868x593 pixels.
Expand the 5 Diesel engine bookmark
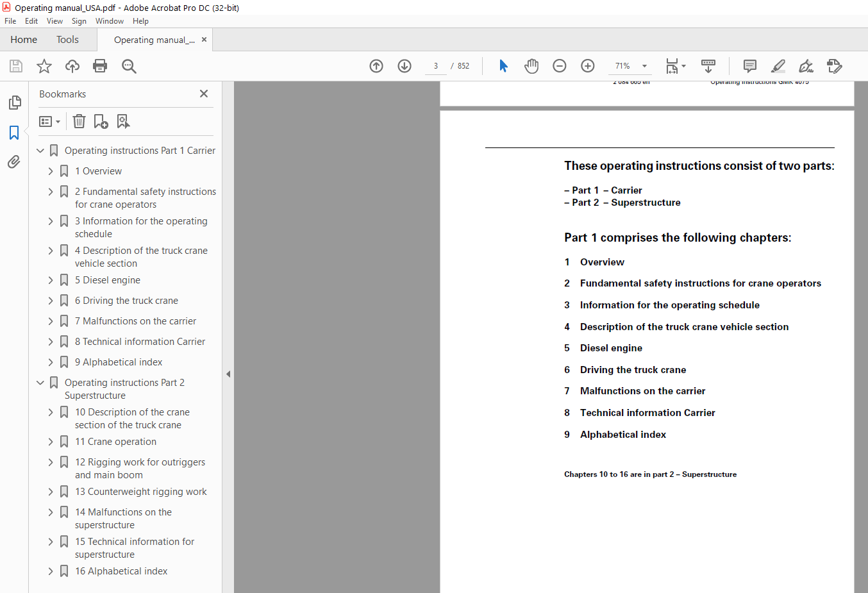51,280
